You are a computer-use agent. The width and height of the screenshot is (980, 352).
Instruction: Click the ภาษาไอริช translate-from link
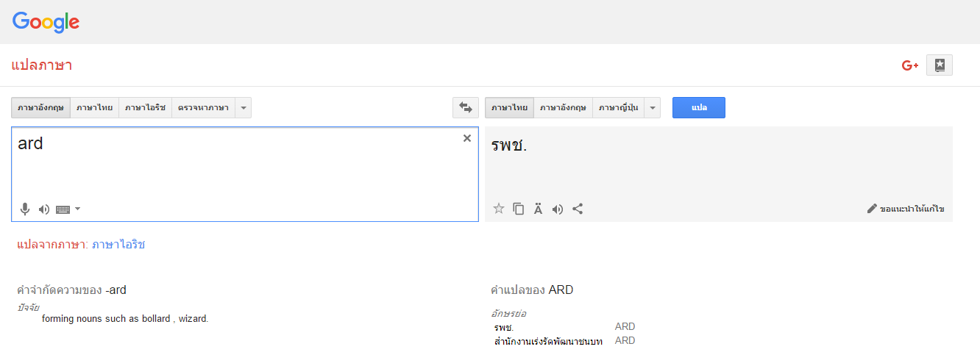(118, 245)
